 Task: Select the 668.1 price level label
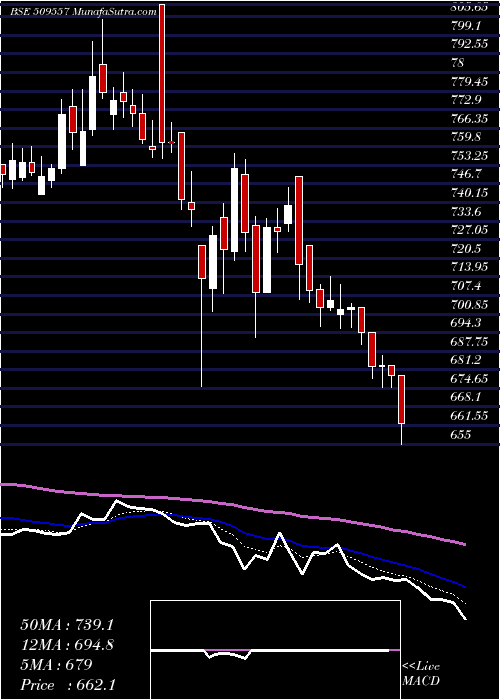(x=467, y=397)
